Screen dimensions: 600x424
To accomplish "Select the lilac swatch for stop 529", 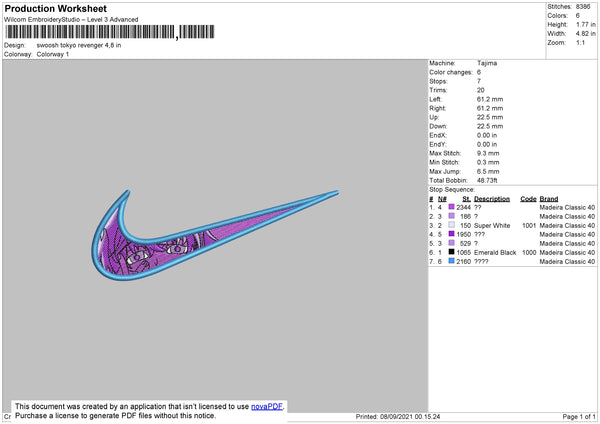I will click(452, 243).
